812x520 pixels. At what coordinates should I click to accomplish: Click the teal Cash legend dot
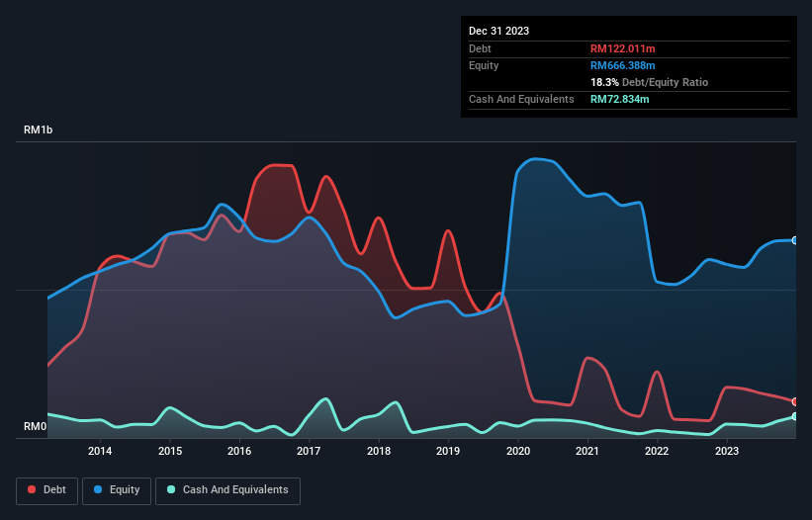click(x=171, y=489)
